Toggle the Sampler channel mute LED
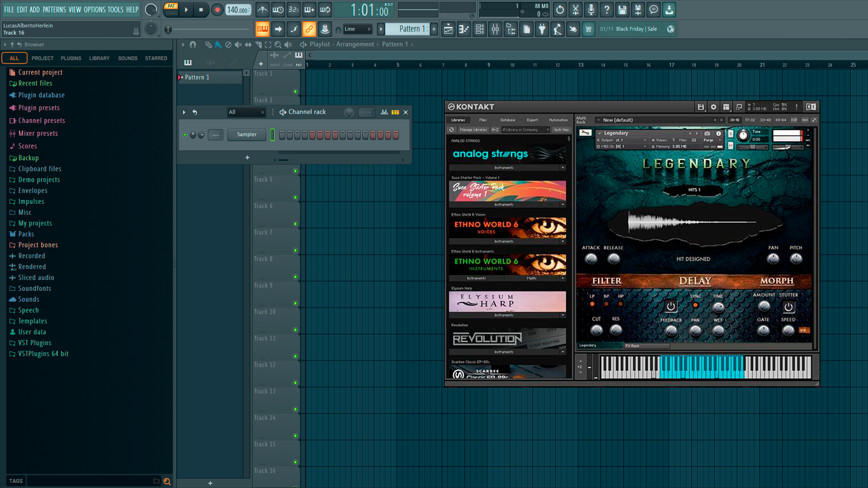The width and height of the screenshot is (868, 488). 185,135
